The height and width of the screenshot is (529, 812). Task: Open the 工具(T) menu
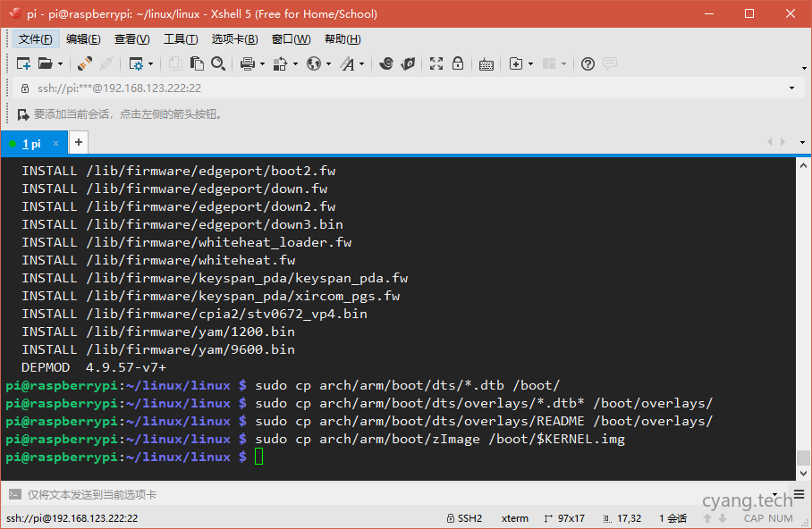coord(180,39)
